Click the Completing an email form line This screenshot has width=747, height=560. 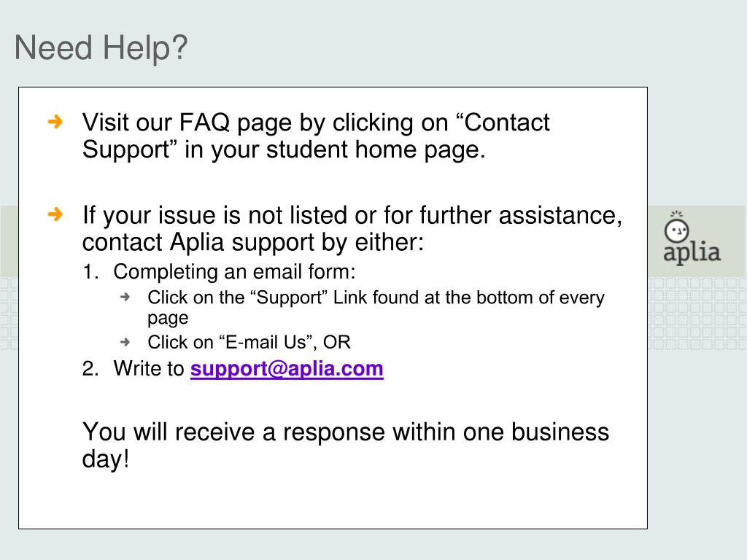point(234,273)
